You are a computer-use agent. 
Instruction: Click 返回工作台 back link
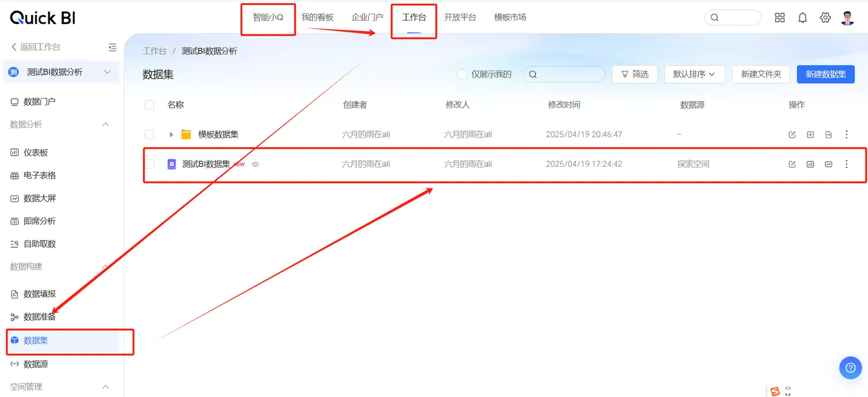[36, 47]
